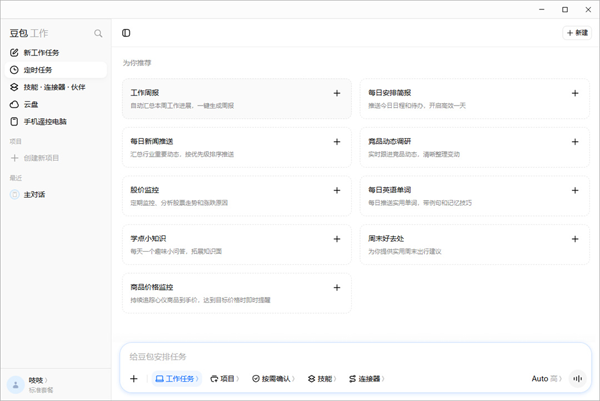Open the Auto 高 model dropdown
Image resolution: width=600 pixels, height=401 pixels.
[x=546, y=378]
